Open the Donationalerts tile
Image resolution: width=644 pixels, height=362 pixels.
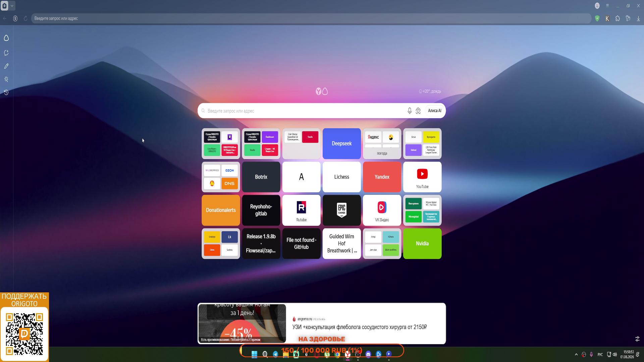pyautogui.click(x=221, y=210)
